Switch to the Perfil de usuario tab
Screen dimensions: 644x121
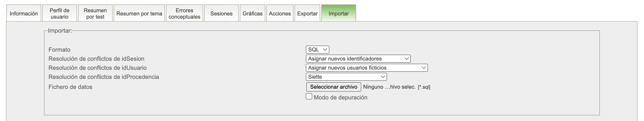pyautogui.click(x=59, y=13)
